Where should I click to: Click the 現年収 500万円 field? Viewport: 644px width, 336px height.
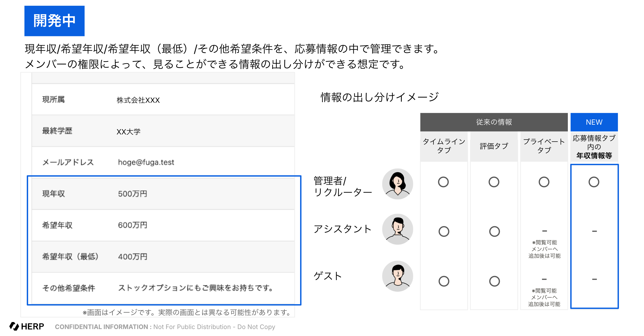(132, 194)
